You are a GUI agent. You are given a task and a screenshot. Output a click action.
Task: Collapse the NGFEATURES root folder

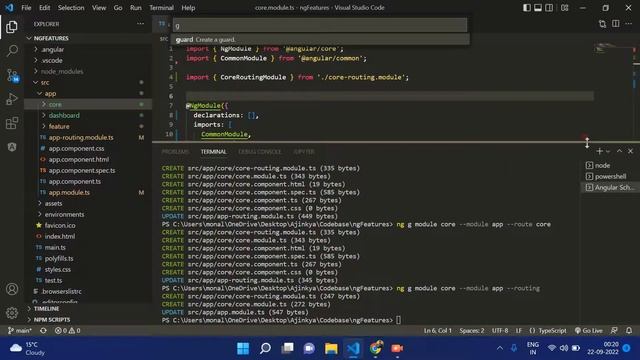click(88, 38)
